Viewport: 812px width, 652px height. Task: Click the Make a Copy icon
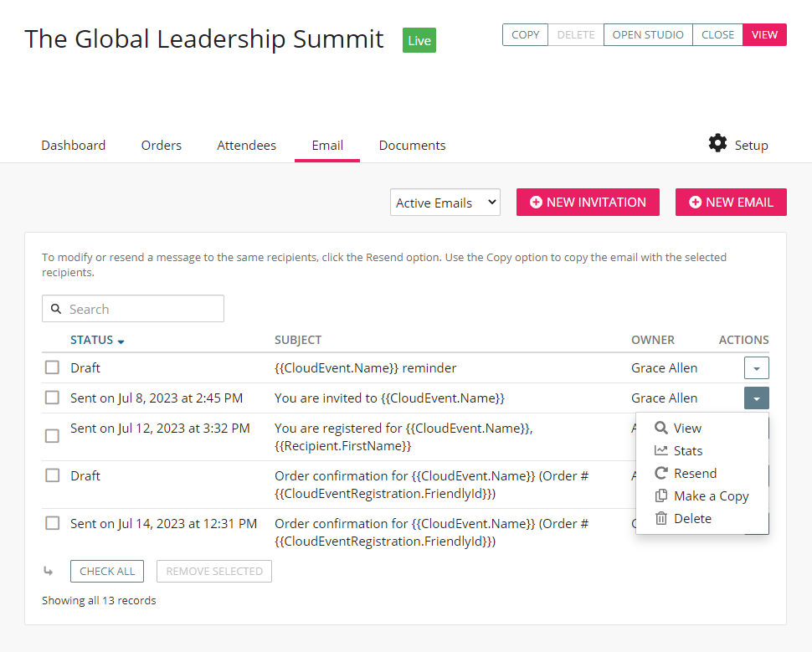[661, 495]
